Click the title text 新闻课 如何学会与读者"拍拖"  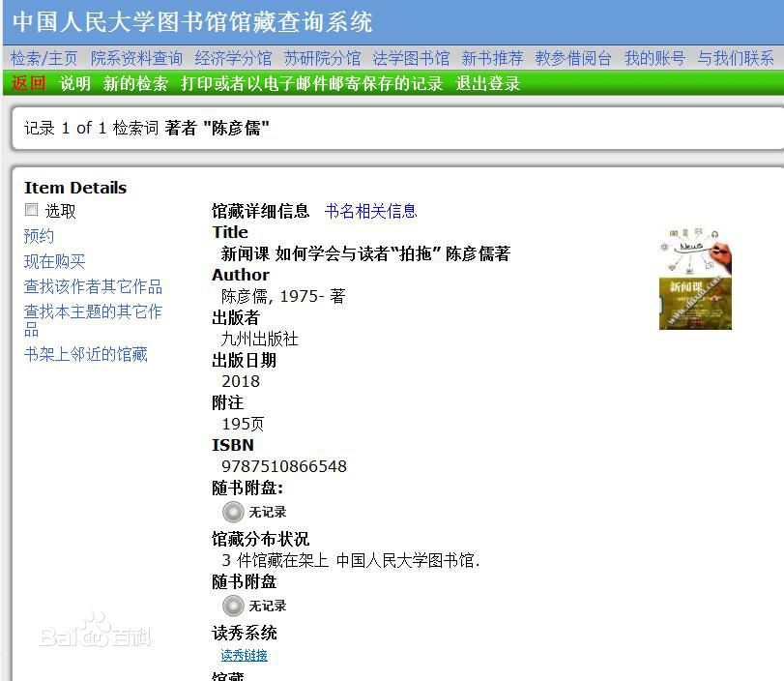coord(331,253)
